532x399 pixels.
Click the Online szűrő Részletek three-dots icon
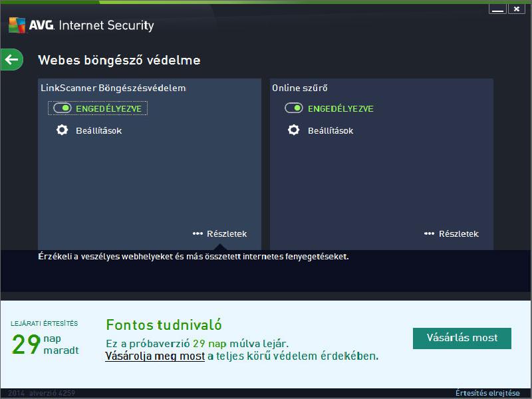click(x=429, y=233)
